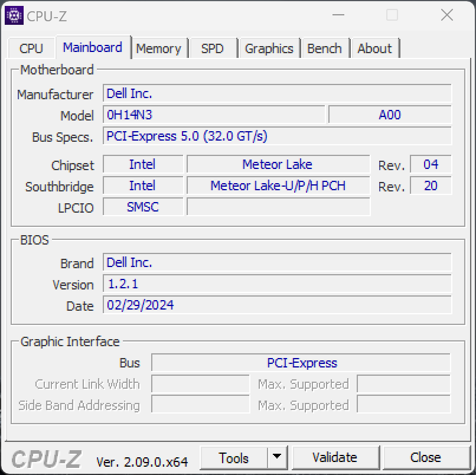476x475 pixels.
Task: Click the model revision A00 field
Action: (x=390, y=115)
